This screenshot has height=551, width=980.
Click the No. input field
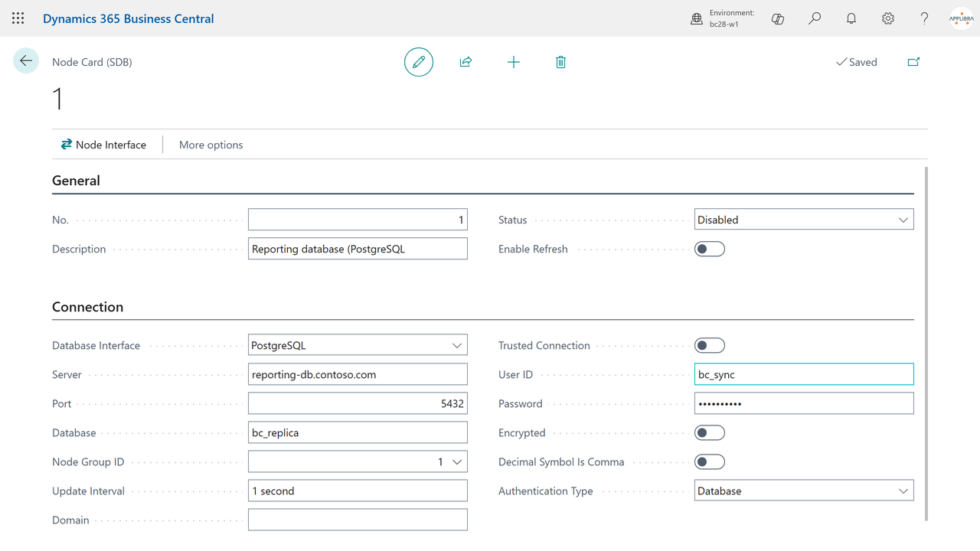(358, 220)
